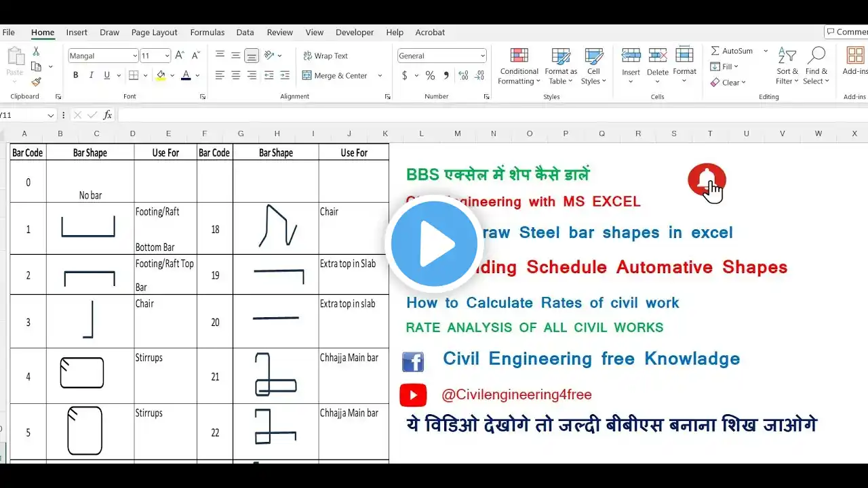The height and width of the screenshot is (488, 868).
Task: Toggle Top Align for cell
Action: click(220, 56)
